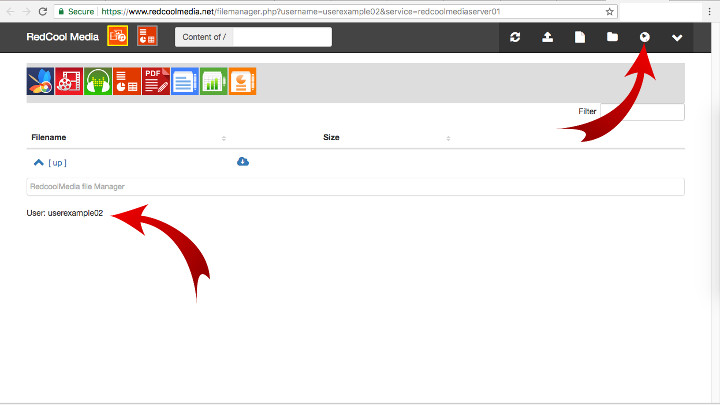720x405 pixels.
Task: Launch the blue document writer app
Action: point(185,82)
